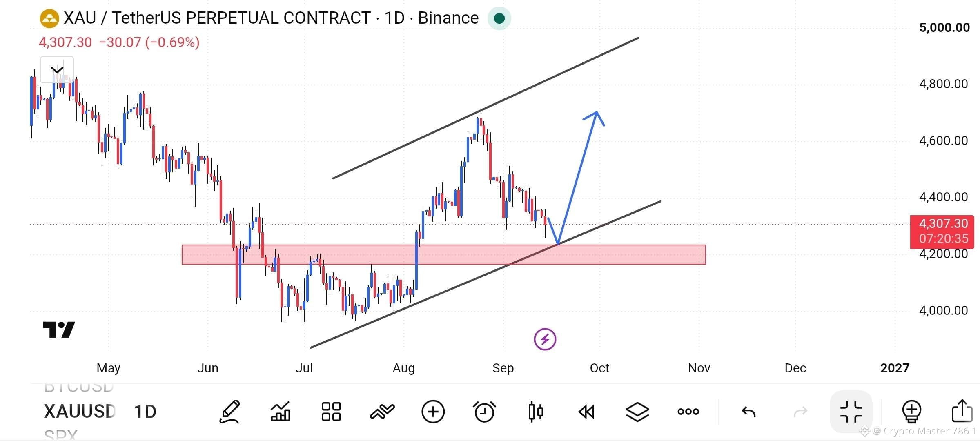Image resolution: width=980 pixels, height=441 pixels.
Task: Open the three-dots more menu
Action: pos(688,412)
